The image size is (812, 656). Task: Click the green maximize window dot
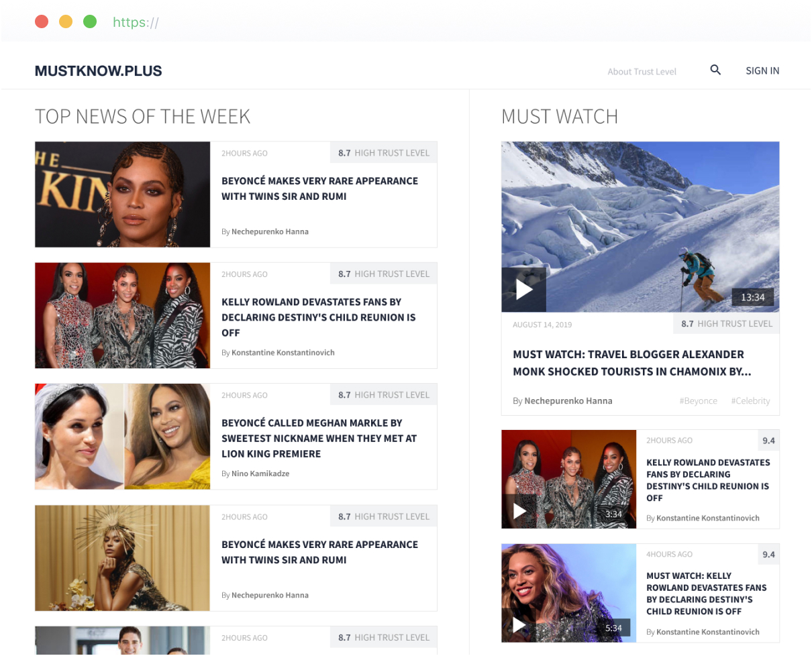coord(90,21)
